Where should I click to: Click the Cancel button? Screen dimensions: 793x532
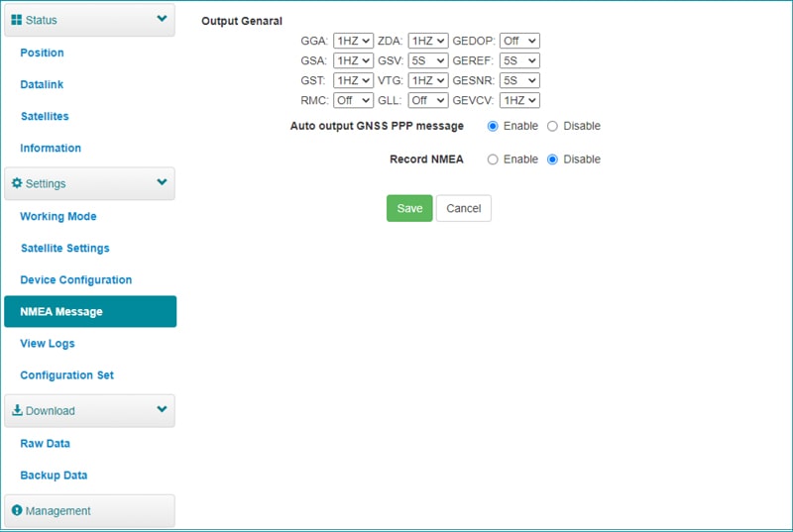click(x=463, y=208)
